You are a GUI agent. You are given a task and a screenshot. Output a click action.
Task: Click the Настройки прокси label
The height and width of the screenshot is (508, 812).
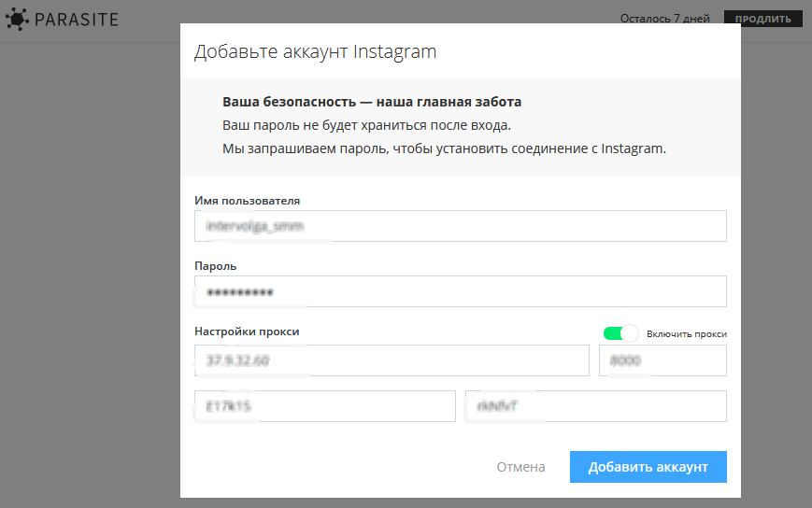(x=247, y=332)
